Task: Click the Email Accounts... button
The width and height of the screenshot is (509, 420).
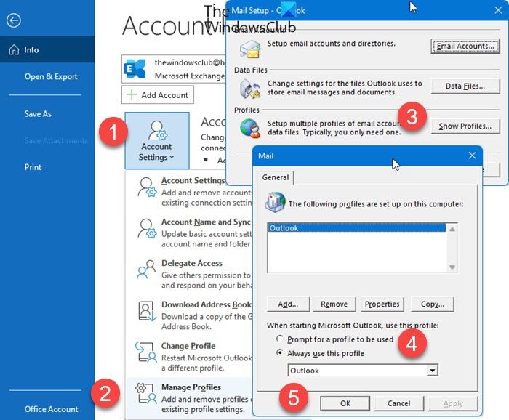Action: click(x=465, y=46)
